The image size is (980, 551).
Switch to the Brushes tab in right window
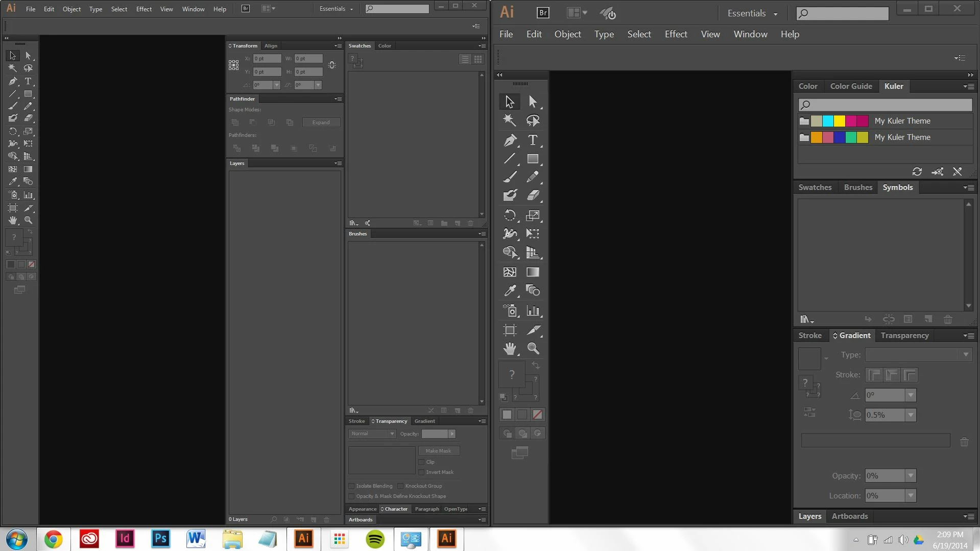[x=858, y=187]
